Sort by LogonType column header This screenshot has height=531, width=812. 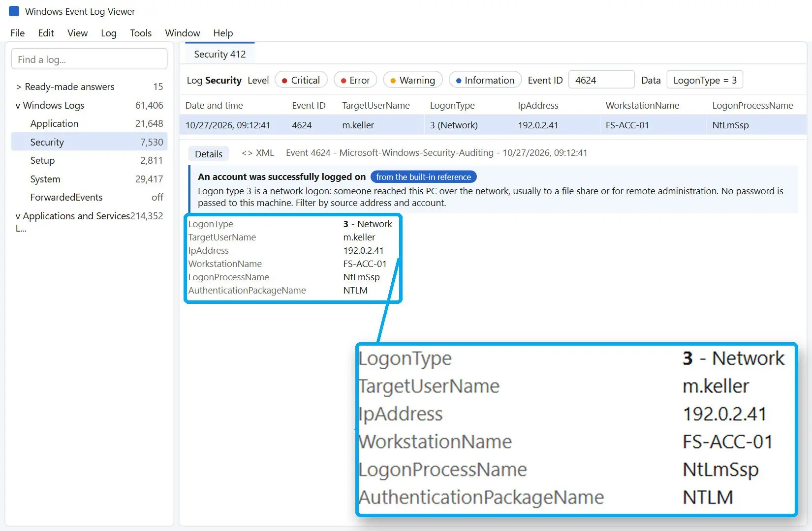pyautogui.click(x=452, y=106)
